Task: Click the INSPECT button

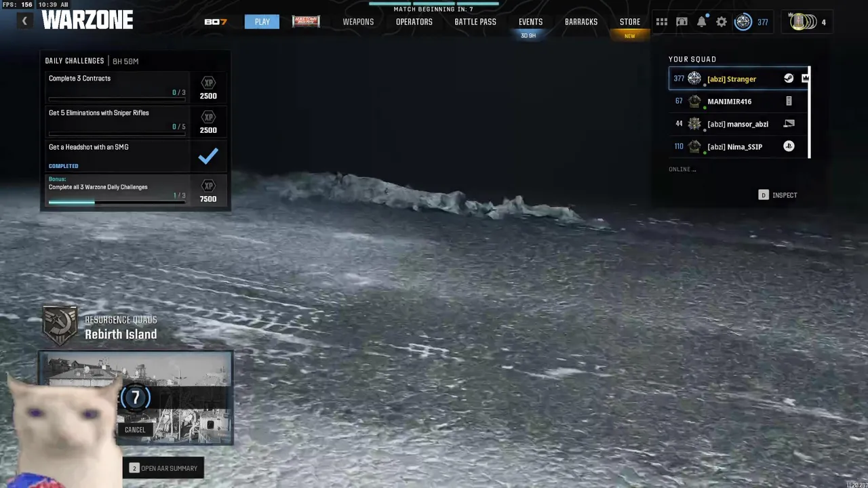Action: (777, 195)
